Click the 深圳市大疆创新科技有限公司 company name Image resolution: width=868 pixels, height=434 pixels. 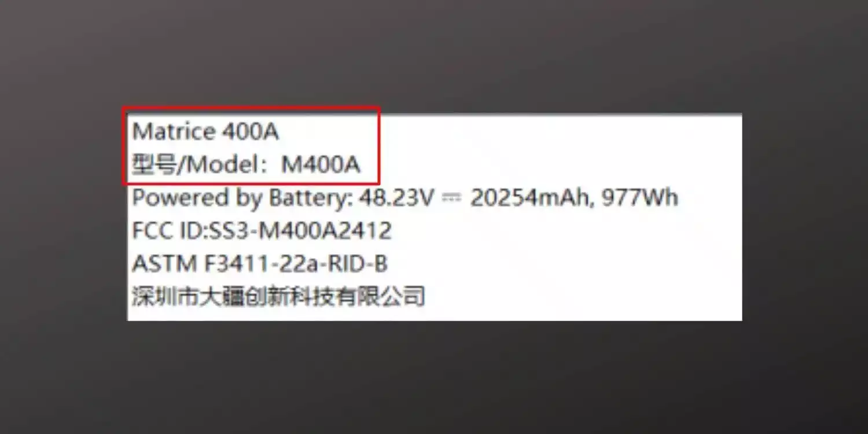tap(279, 297)
